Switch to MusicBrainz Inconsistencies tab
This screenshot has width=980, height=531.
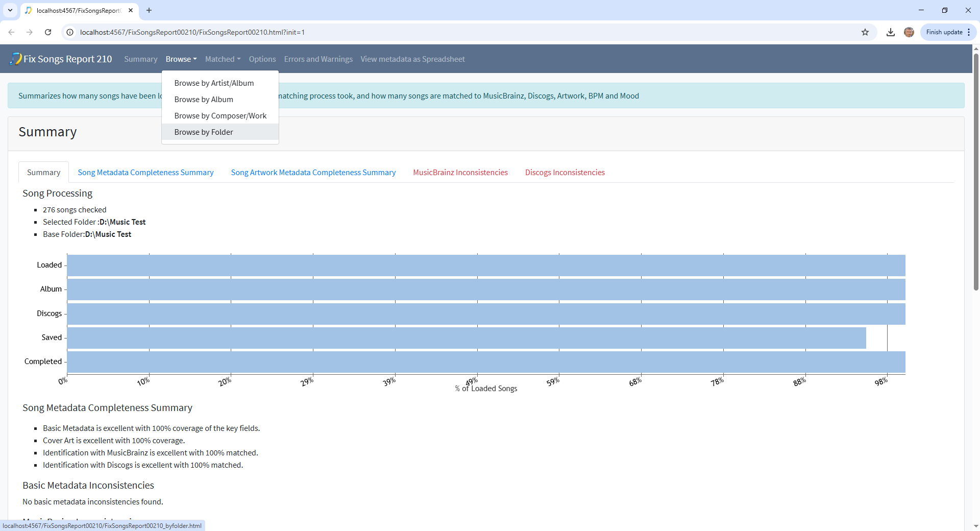[460, 173]
